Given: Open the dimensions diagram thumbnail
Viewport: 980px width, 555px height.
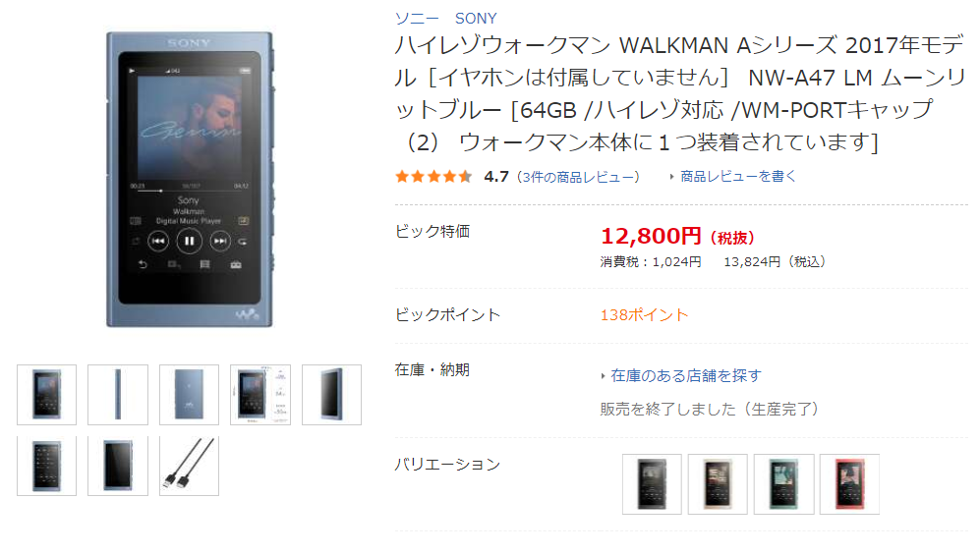Looking at the screenshot, I should pos(260,395).
